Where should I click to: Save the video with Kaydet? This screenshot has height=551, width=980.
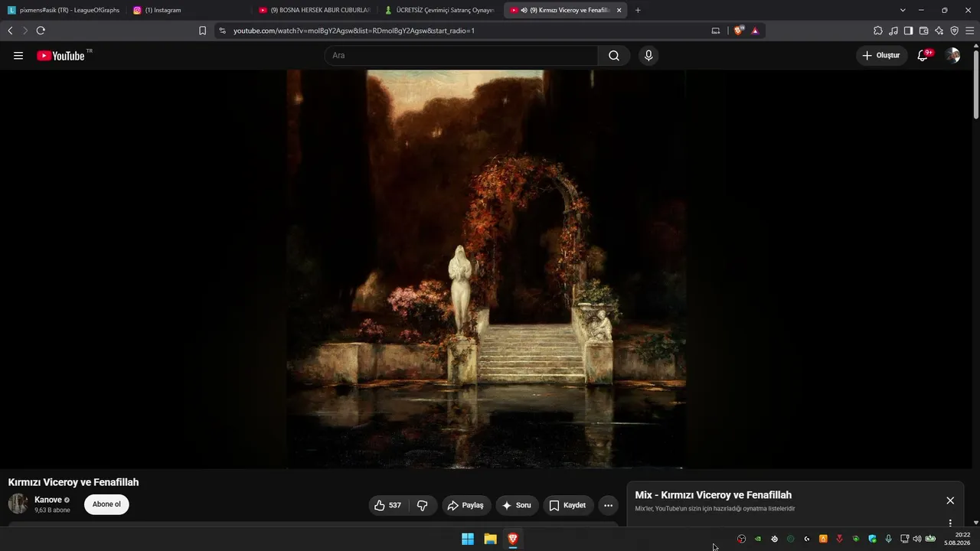[568, 505]
